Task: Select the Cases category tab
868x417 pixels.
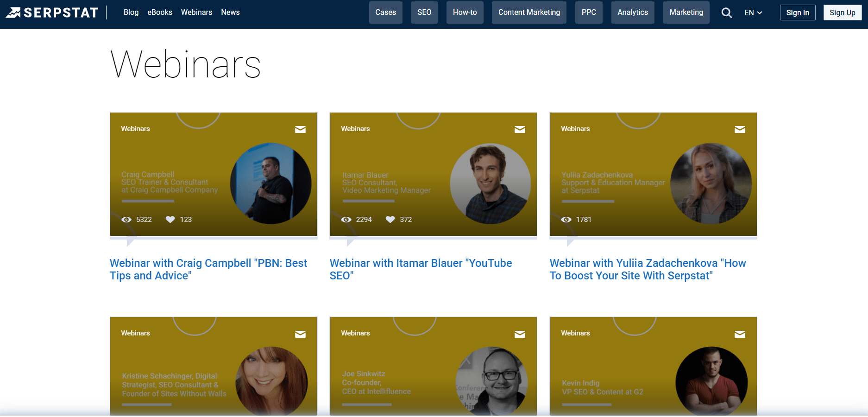Action: coord(386,13)
